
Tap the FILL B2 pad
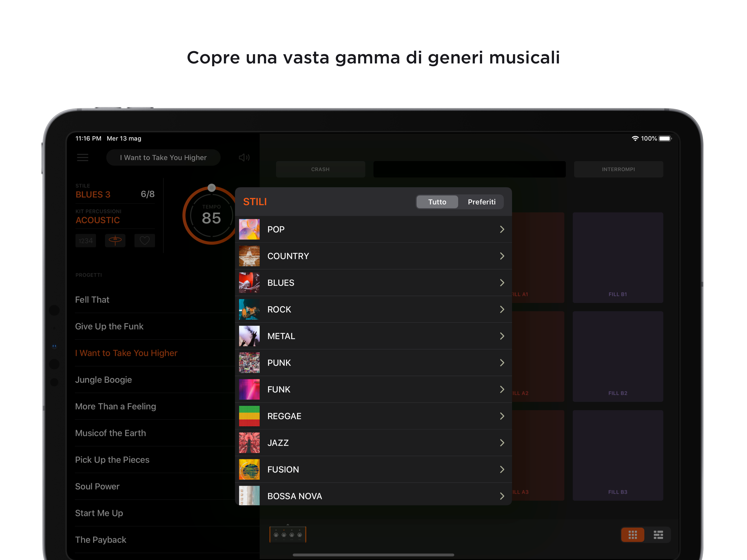618,356
